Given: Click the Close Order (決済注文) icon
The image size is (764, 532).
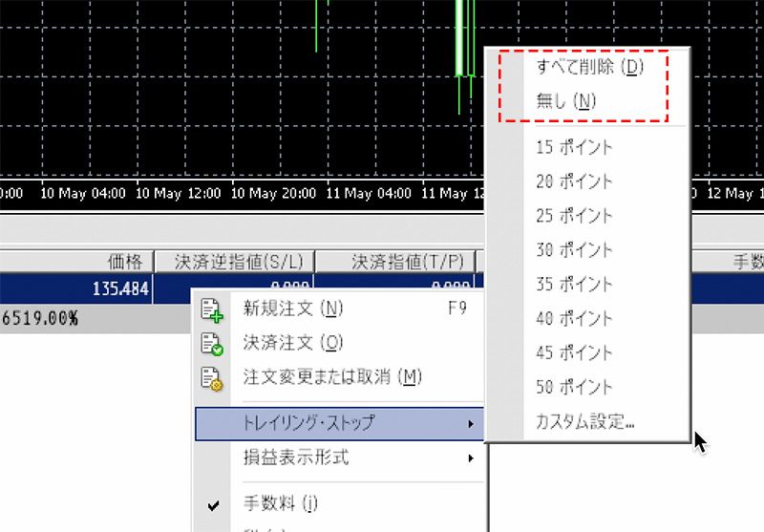Looking at the screenshot, I should [212, 343].
